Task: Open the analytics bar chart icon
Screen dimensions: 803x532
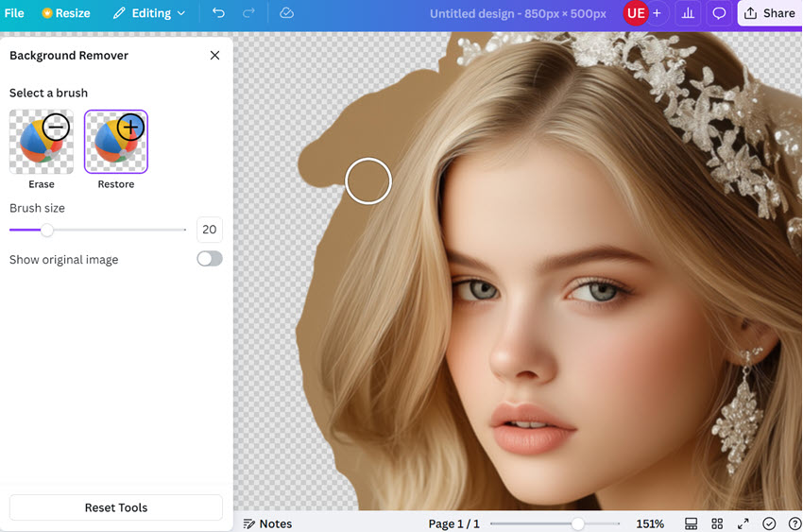Action: click(688, 13)
